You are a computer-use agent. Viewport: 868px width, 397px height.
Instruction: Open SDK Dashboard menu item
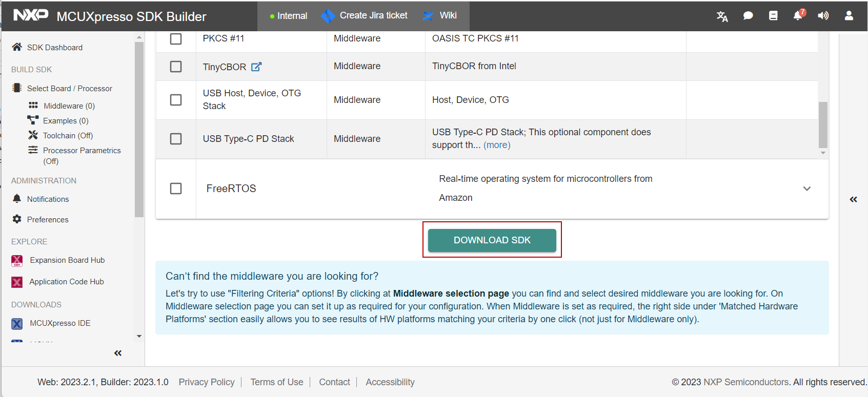55,48
